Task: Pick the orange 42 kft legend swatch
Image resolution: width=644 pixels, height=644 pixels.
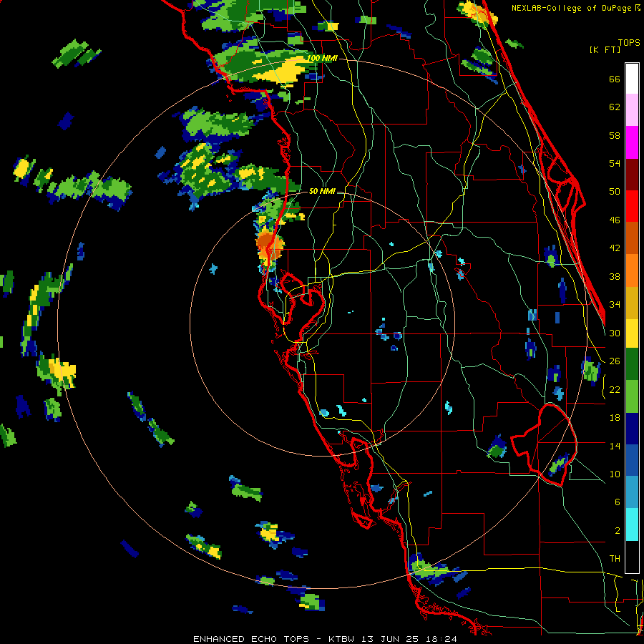Action: coord(632,270)
